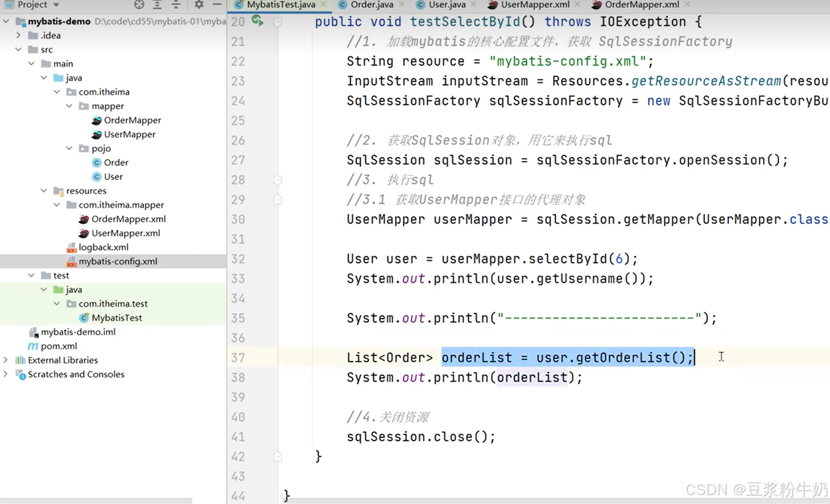Click Expand All icon in Project panel
Viewport: 830px width, 504px height.
point(157,5)
